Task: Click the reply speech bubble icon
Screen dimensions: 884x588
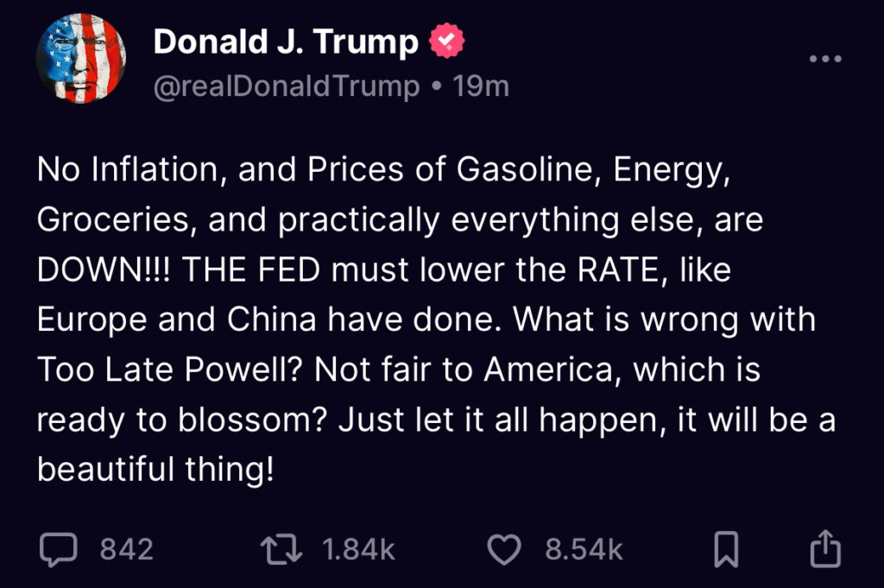Action: point(59,549)
